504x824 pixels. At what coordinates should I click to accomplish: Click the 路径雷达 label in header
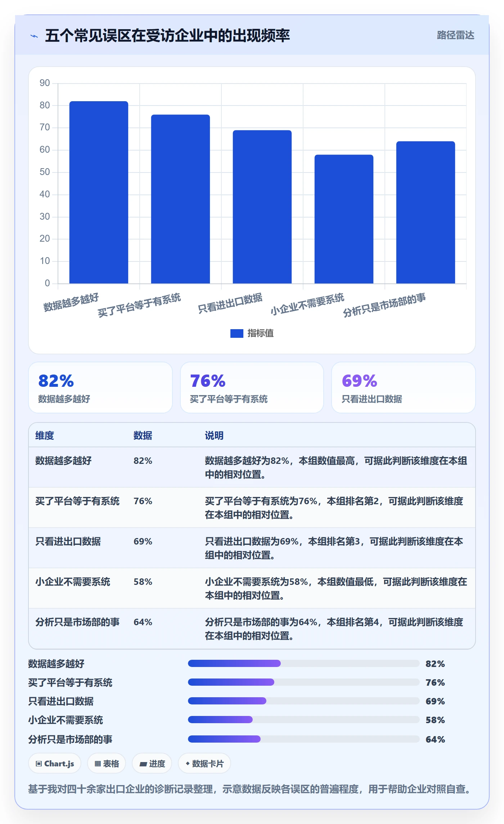[x=455, y=35]
